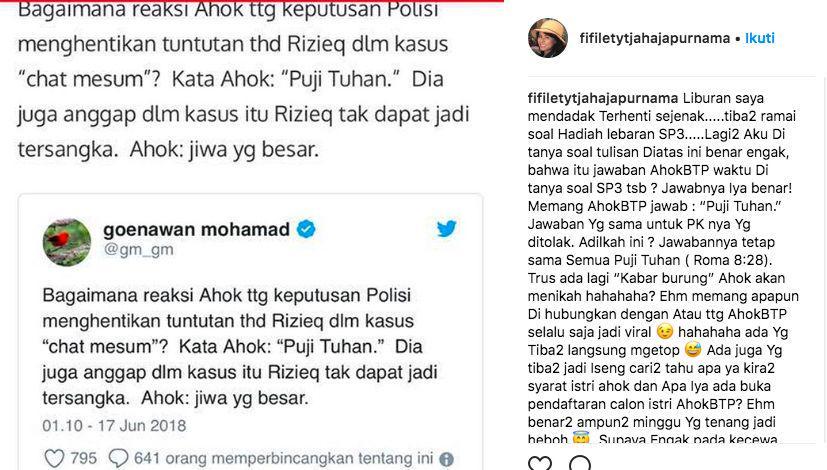Click bold fifiletytjahajapurnama at caption start
Screen dimensions: 827x470
point(603,98)
